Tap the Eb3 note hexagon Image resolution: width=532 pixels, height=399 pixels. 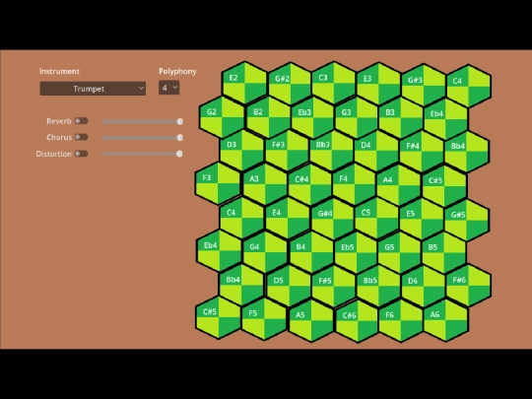click(313, 118)
